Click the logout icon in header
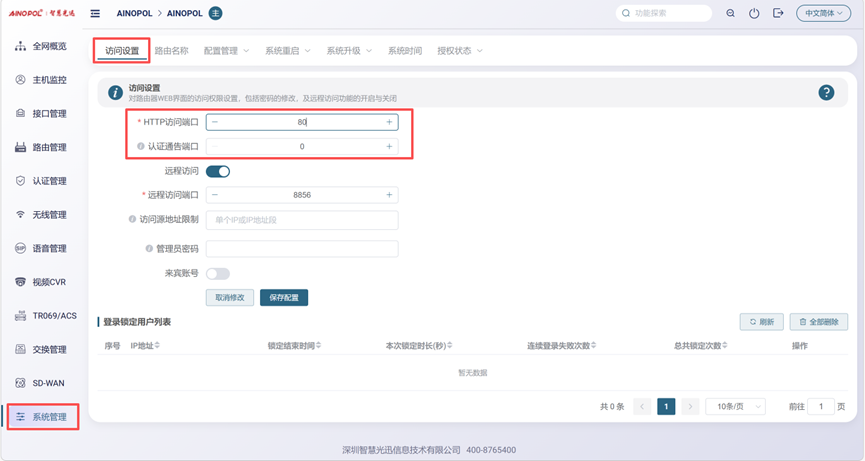865x461 pixels. [x=778, y=14]
